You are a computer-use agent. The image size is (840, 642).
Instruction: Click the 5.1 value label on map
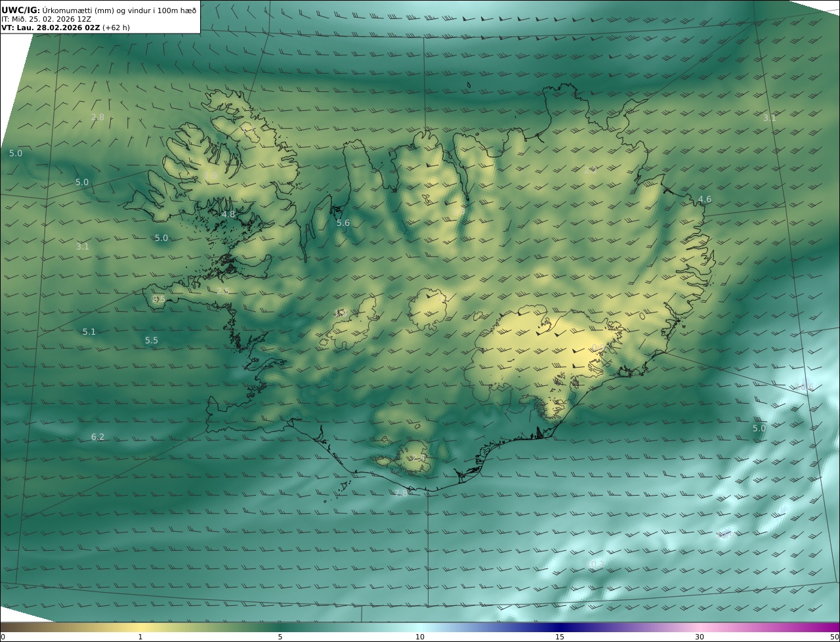89,332
